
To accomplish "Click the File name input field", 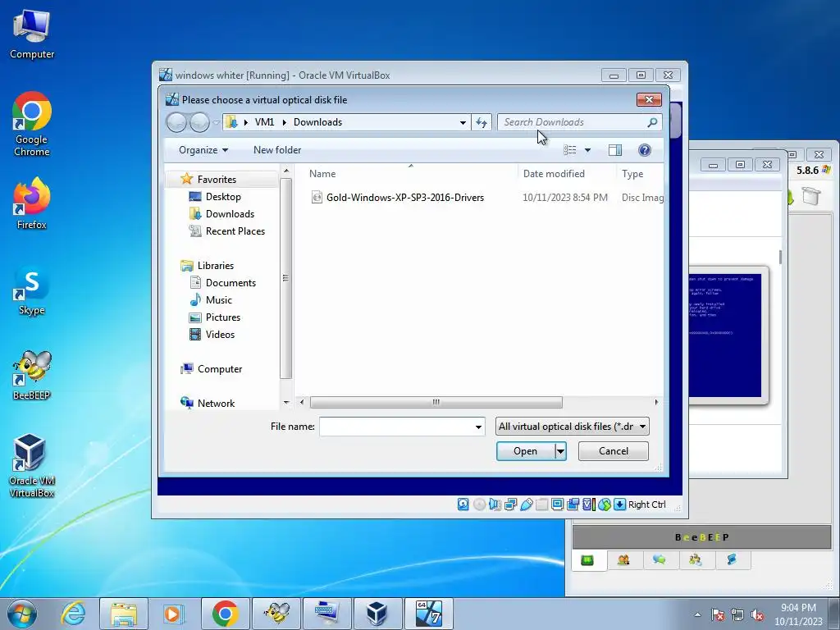I will coord(396,427).
